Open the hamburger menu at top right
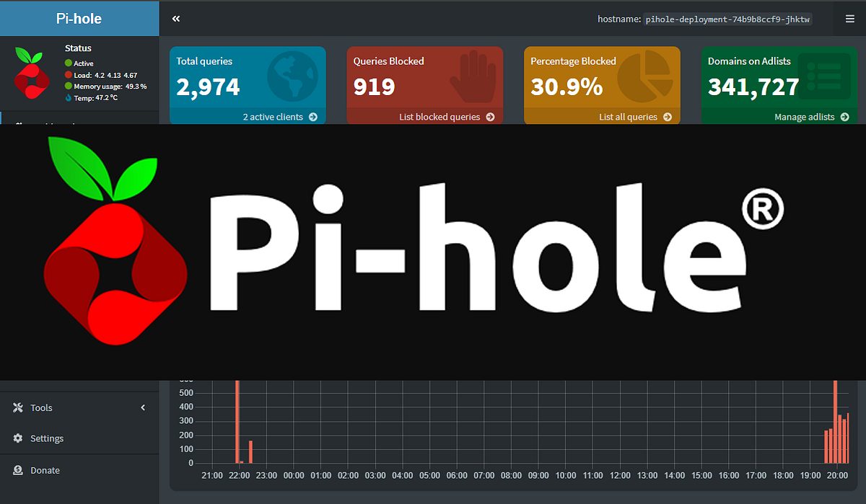 coord(849,18)
